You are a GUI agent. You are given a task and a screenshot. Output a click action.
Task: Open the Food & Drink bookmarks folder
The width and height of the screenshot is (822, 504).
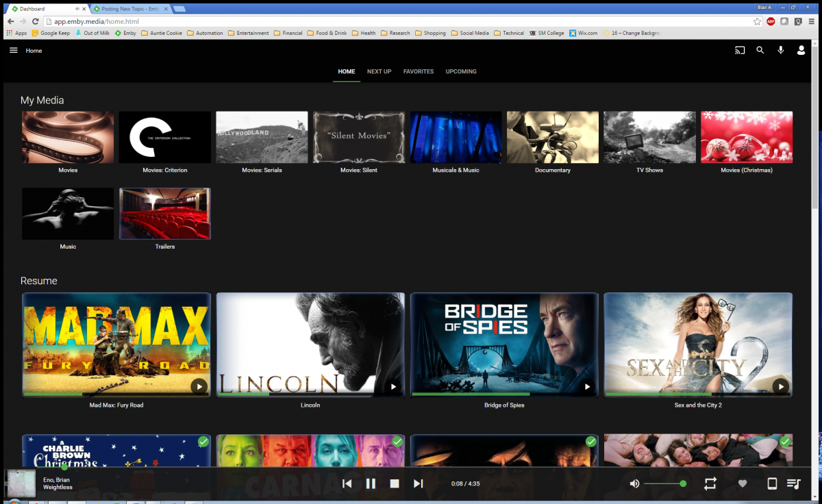327,33
